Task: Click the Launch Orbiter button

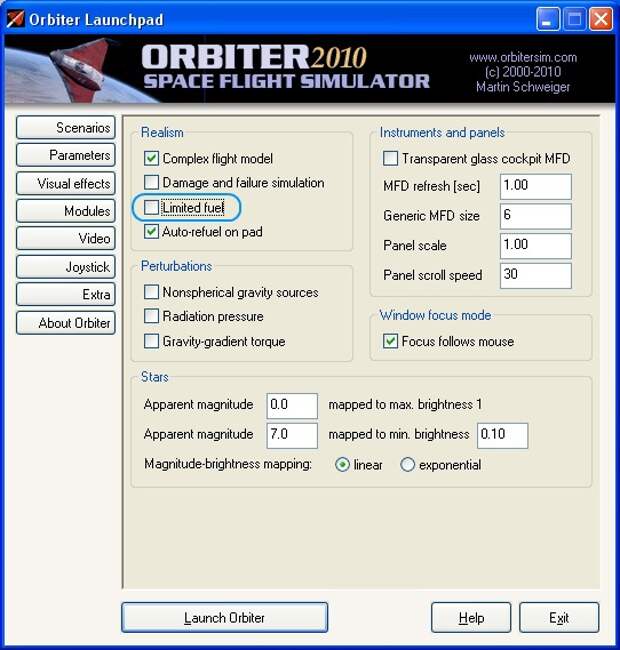Action: [225, 618]
